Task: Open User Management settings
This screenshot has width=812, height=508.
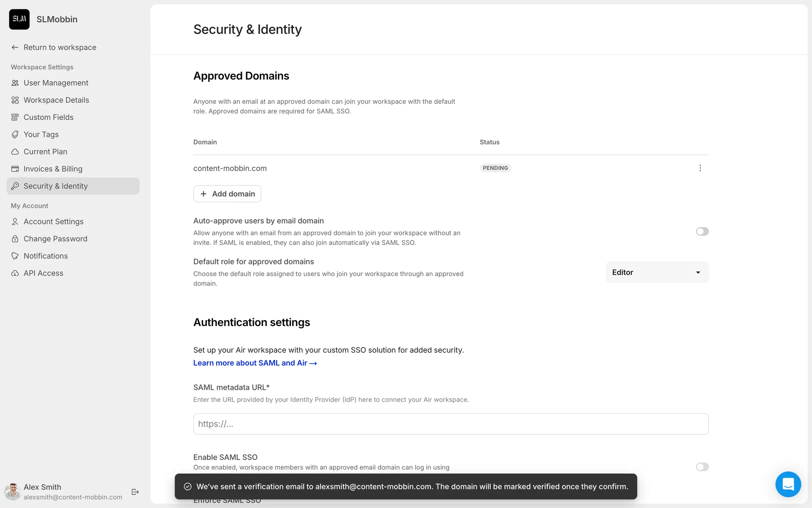Action: click(x=56, y=83)
